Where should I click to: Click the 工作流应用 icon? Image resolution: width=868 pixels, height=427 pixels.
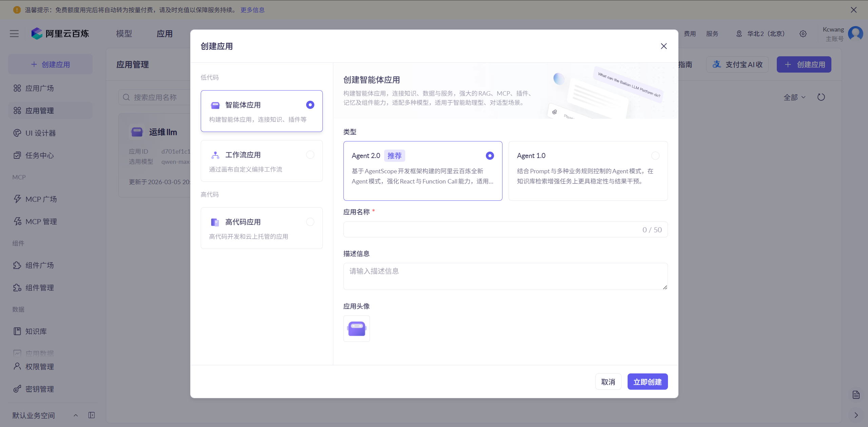click(x=215, y=155)
